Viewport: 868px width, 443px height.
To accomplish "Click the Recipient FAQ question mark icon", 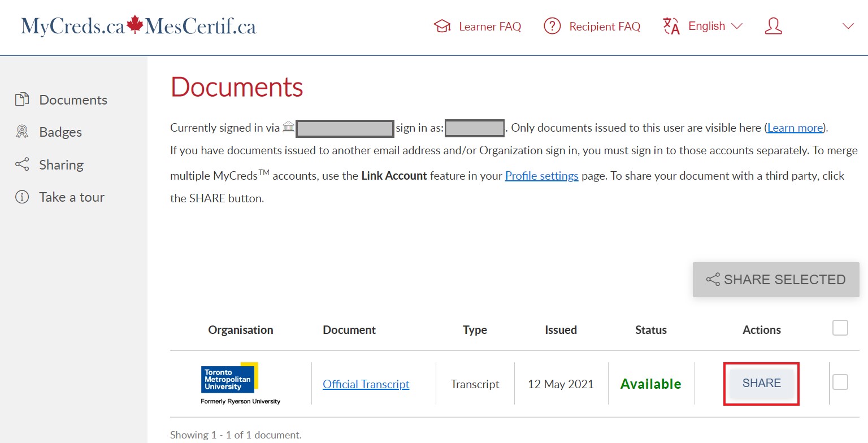I will [552, 27].
